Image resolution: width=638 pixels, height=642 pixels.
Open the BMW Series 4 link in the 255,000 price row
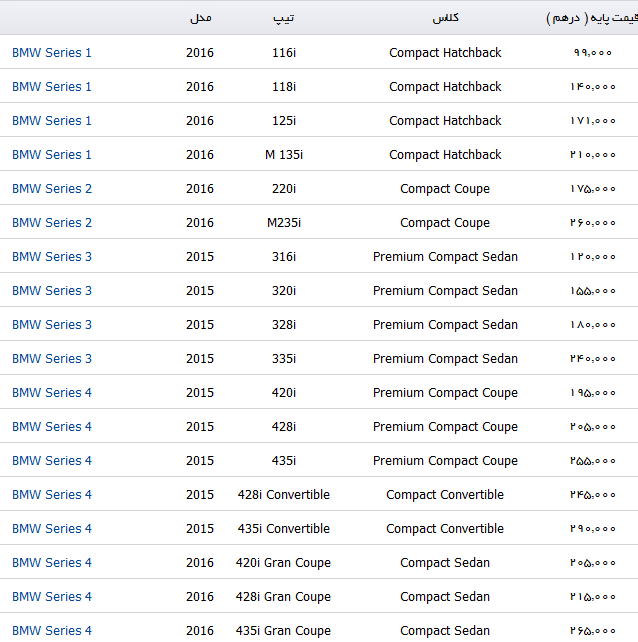52,461
